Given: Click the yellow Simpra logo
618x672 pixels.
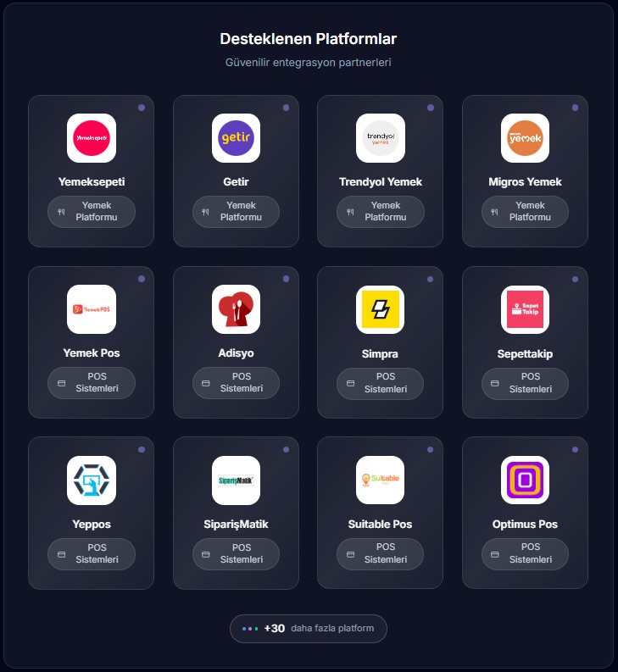Looking at the screenshot, I should click(381, 309).
